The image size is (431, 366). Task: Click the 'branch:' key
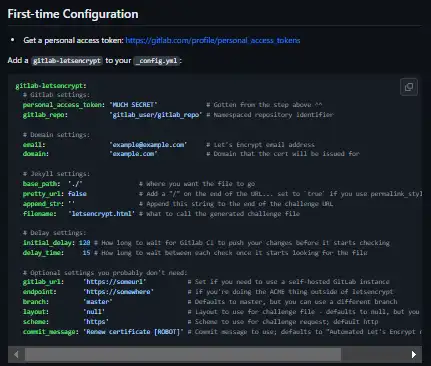[x=36, y=302]
